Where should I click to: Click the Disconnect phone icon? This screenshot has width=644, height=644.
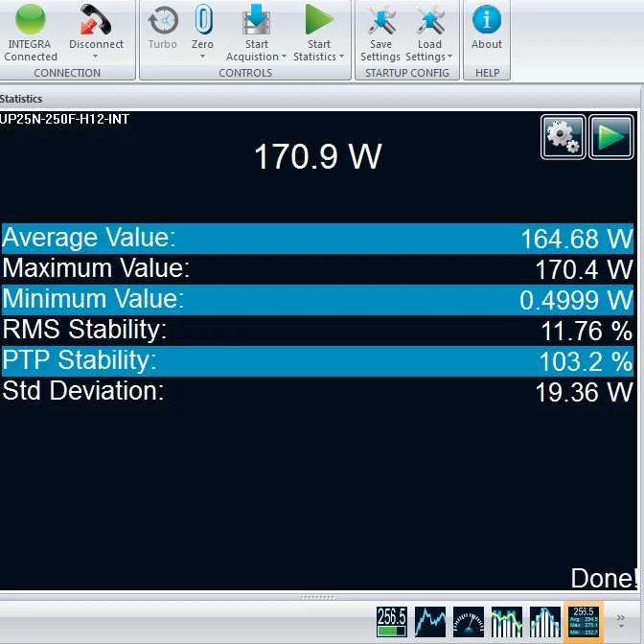pyautogui.click(x=96, y=21)
